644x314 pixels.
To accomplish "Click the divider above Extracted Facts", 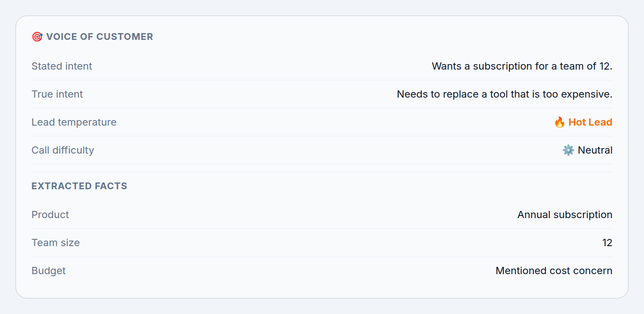I will [x=322, y=172].
